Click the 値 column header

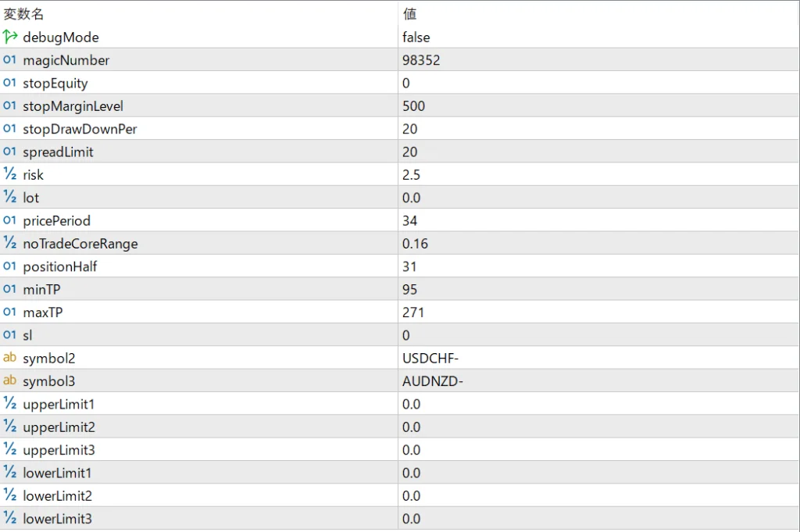pyautogui.click(x=409, y=14)
